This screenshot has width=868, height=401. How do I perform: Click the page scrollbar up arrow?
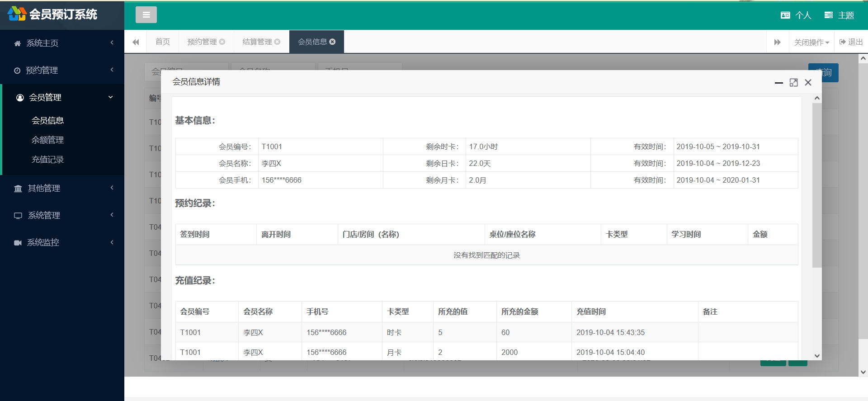tap(863, 58)
